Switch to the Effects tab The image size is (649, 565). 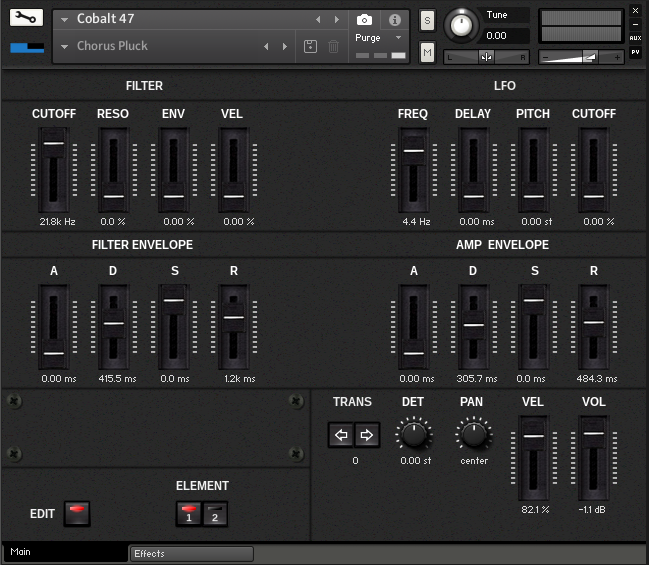[192, 554]
